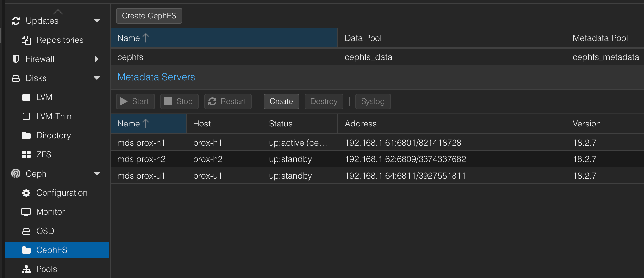Click the Restart circular arrows icon
Screen dimensions: 644x278
click(x=212, y=101)
